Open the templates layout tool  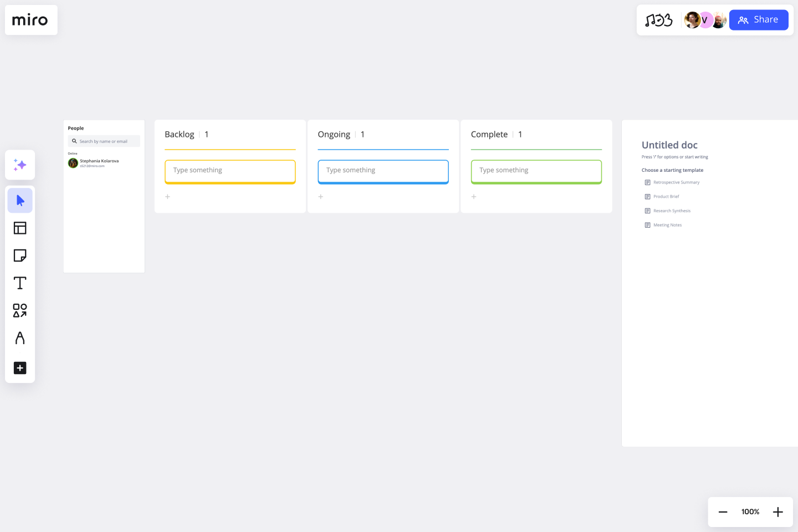(20, 228)
